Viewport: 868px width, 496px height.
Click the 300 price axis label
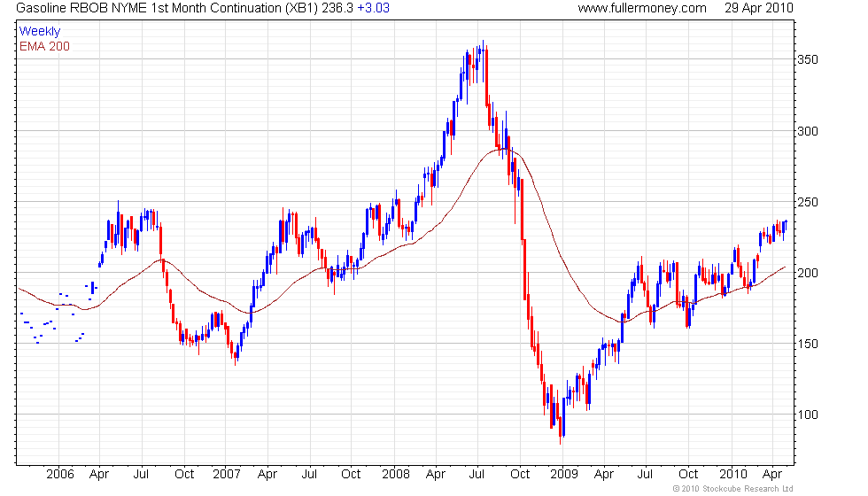(x=807, y=131)
